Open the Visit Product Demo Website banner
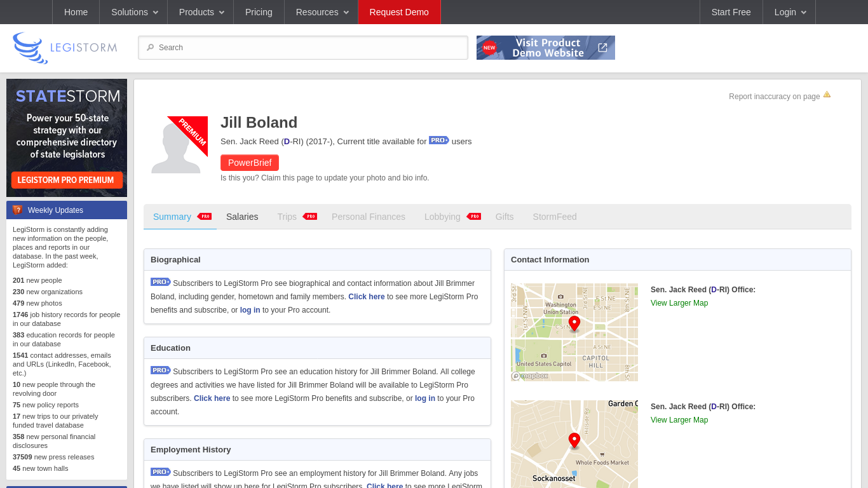868x488 pixels. point(546,48)
